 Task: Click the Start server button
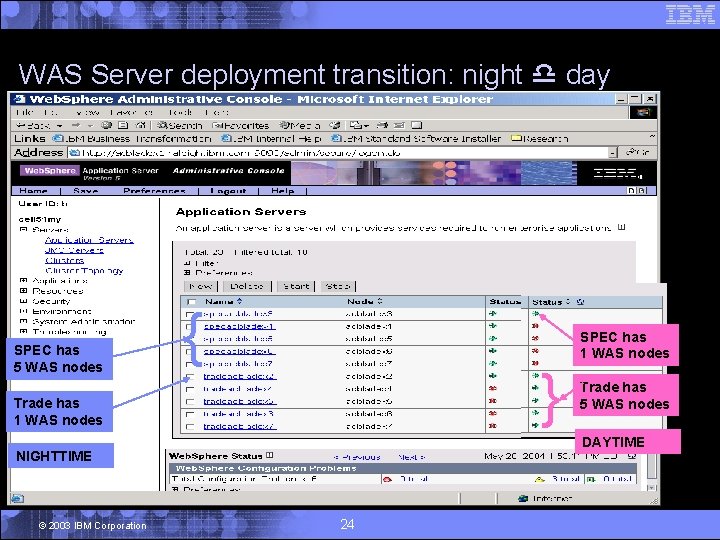click(296, 286)
